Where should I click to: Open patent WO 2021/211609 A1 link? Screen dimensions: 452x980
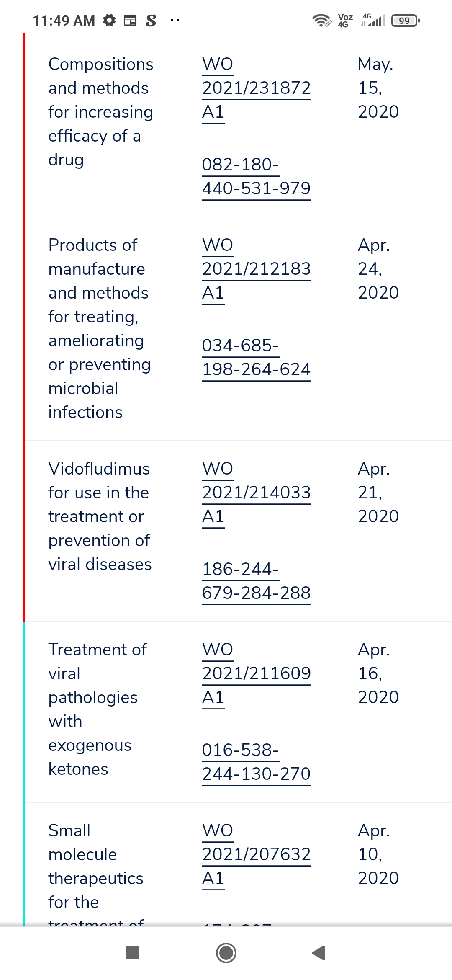(x=256, y=673)
